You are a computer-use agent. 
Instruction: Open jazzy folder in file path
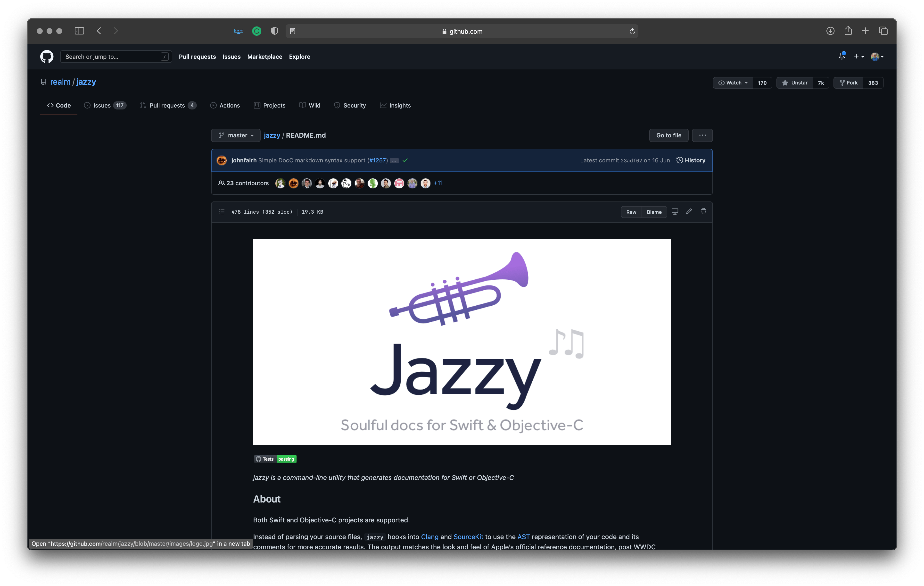point(272,135)
